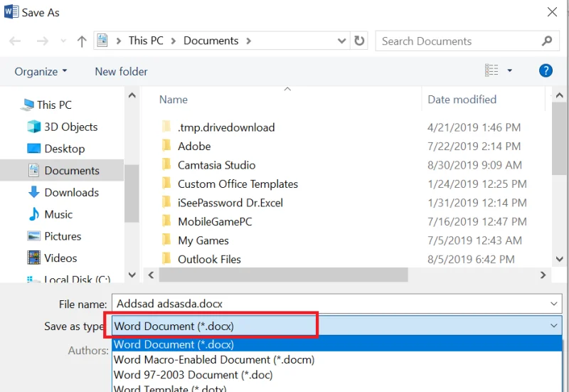Click the horizontal scrollbar right arrow
Image resolution: width=569 pixels, height=392 pixels.
pos(543,275)
